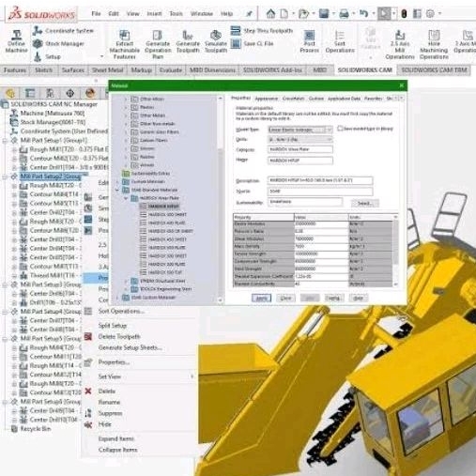This screenshot has height=476, width=476.
Task: Click the Rebuild traffic light icon
Action: (x=404, y=13)
